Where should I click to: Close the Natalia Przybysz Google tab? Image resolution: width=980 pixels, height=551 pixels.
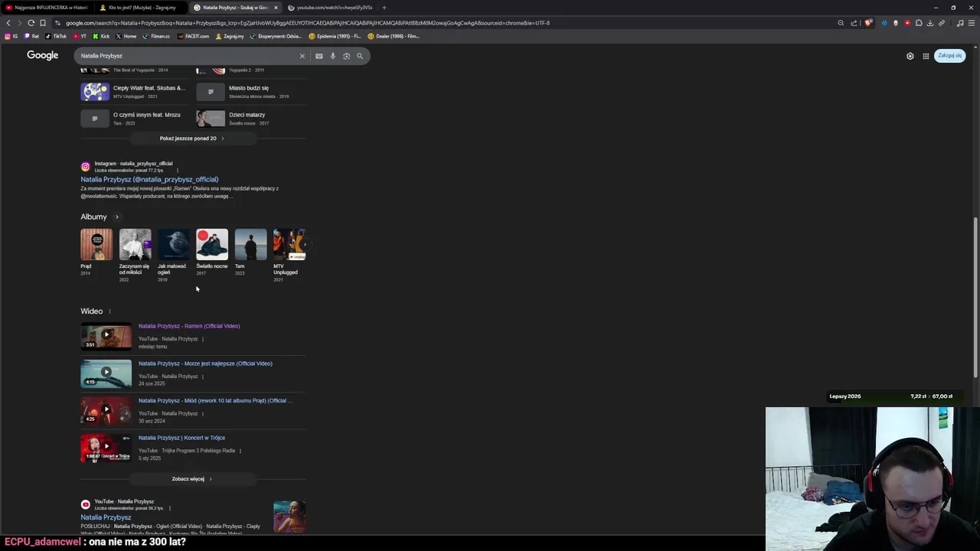[276, 8]
